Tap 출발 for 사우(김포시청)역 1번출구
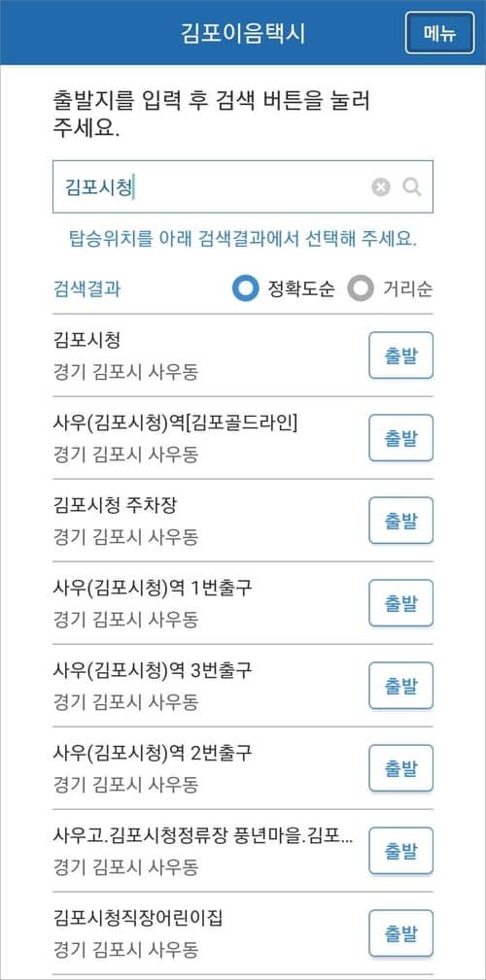Image resolution: width=486 pixels, height=980 pixels. [400, 602]
